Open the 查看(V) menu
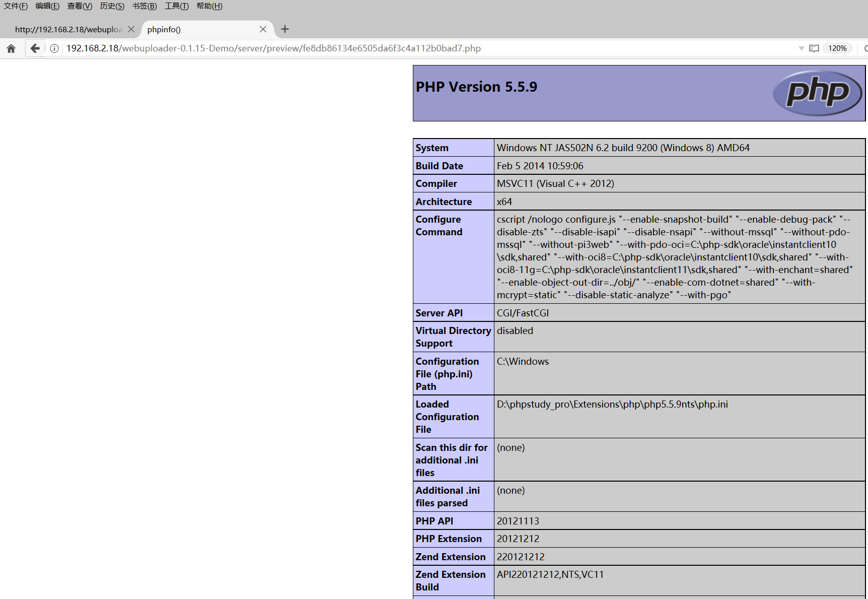This screenshot has height=599, width=868. pos(80,6)
